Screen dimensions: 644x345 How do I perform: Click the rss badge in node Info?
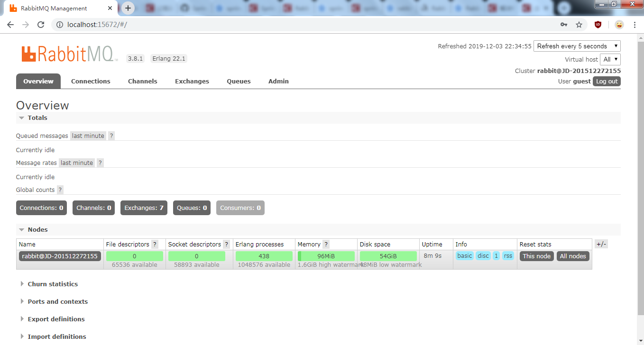[x=508, y=255]
